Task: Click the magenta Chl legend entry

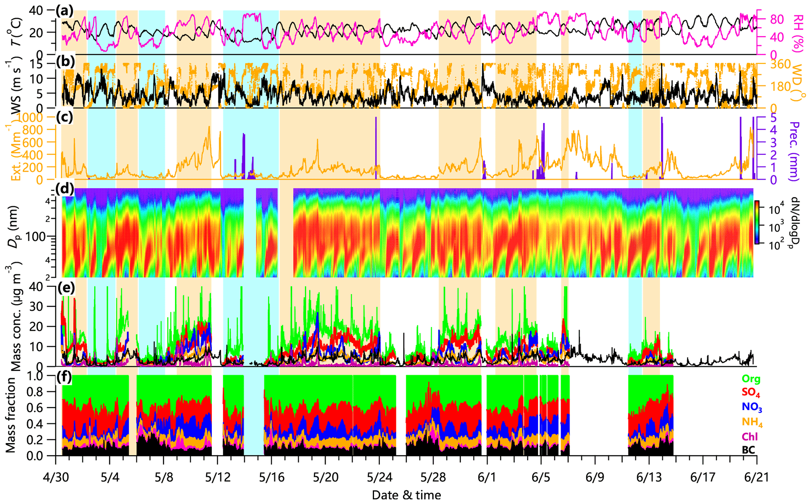Action: pos(750,436)
